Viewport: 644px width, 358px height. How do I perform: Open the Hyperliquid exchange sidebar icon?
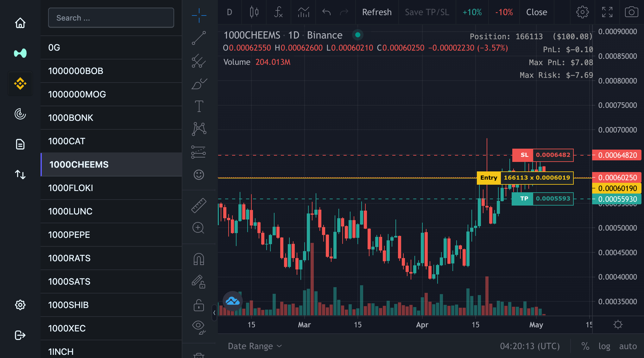click(20, 53)
